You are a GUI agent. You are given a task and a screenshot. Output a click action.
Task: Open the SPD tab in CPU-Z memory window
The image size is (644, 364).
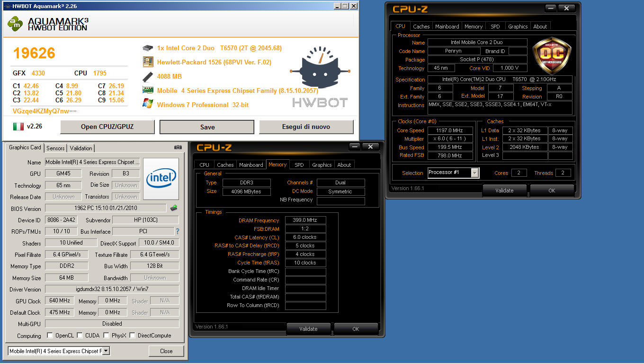pos(299,165)
